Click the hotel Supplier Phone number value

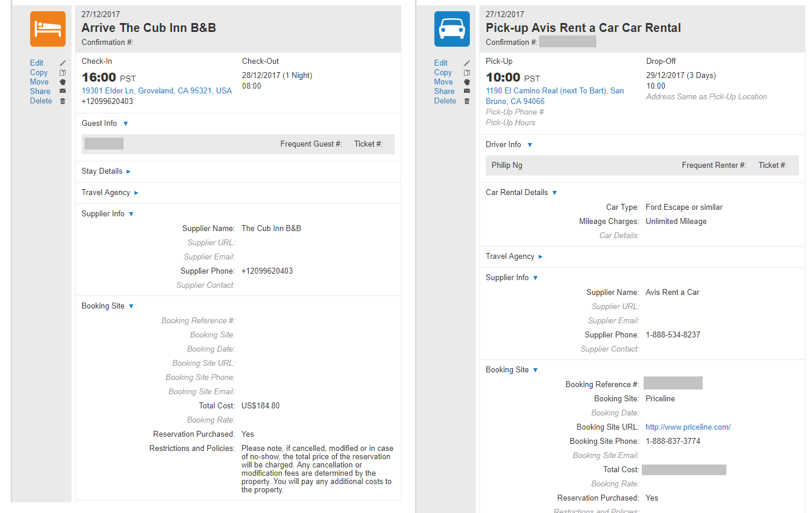[267, 271]
